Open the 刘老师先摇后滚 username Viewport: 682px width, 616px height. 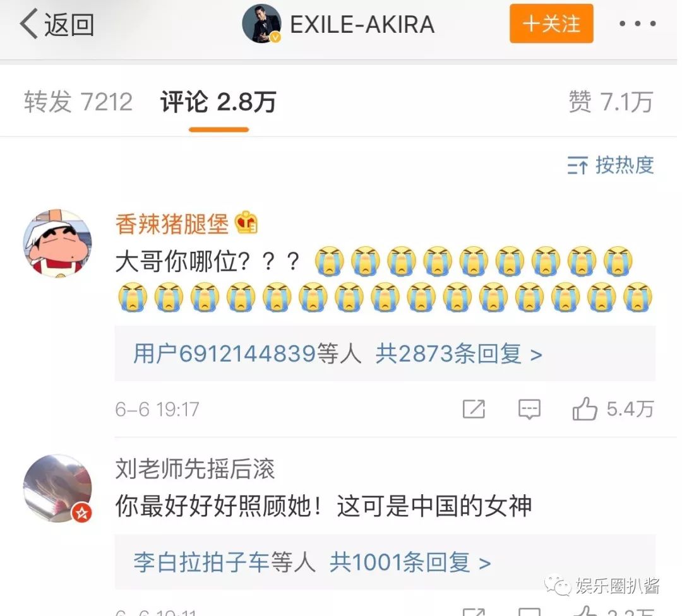[x=195, y=469]
